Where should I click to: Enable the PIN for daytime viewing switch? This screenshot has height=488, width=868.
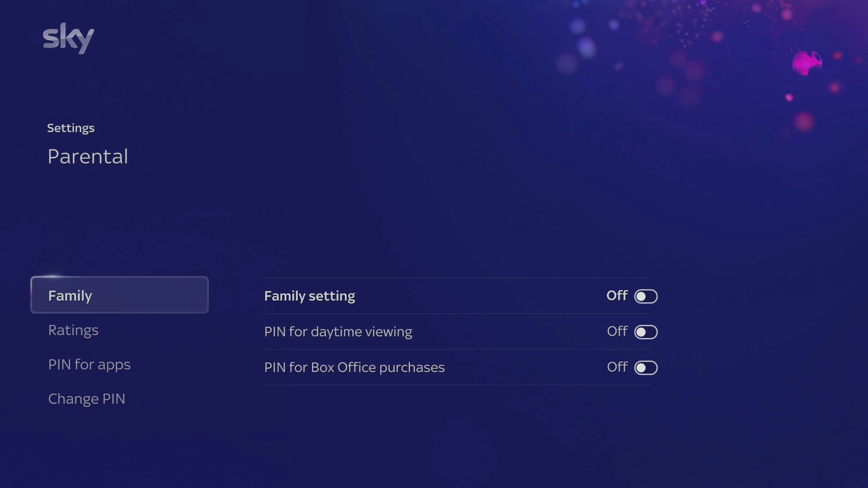coord(646,332)
